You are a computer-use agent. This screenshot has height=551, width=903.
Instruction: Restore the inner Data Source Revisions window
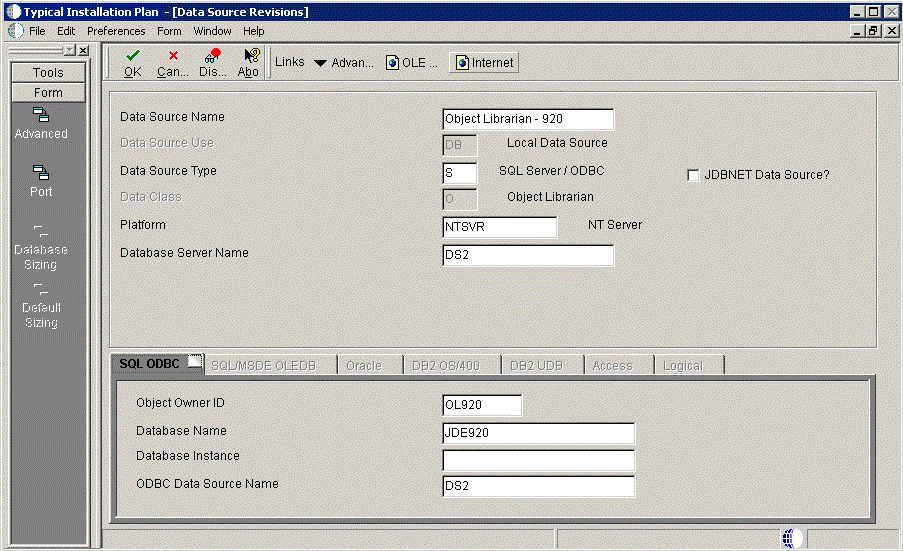click(874, 31)
